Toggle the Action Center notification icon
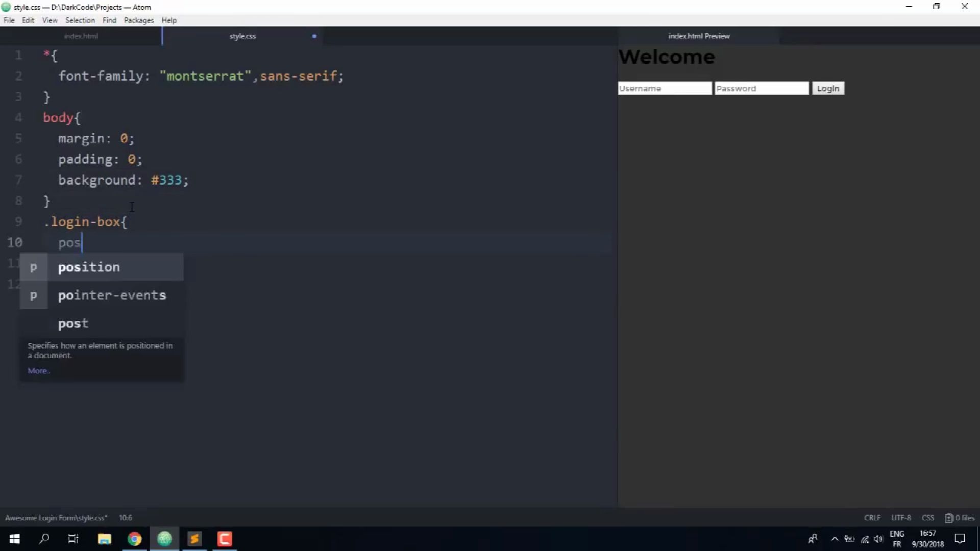980x551 pixels. pyautogui.click(x=960, y=539)
